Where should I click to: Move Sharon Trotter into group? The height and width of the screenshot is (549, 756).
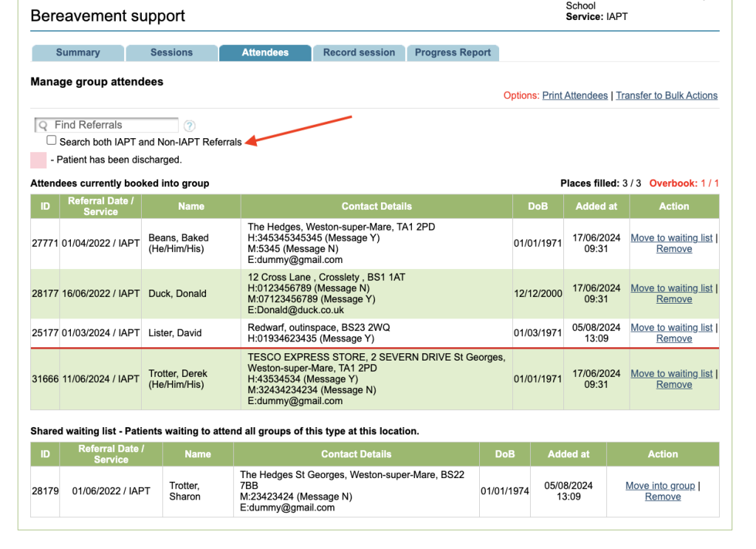pos(660,485)
